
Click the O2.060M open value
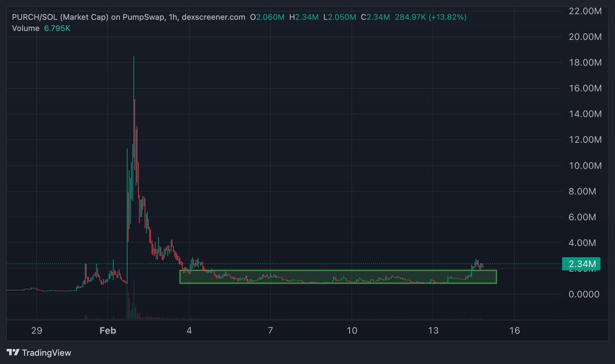click(268, 17)
